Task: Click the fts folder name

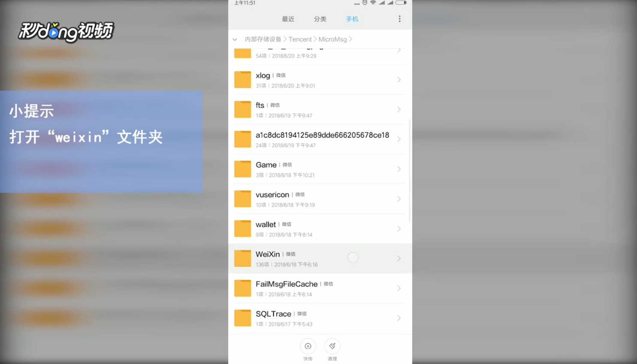Action: [x=260, y=105]
